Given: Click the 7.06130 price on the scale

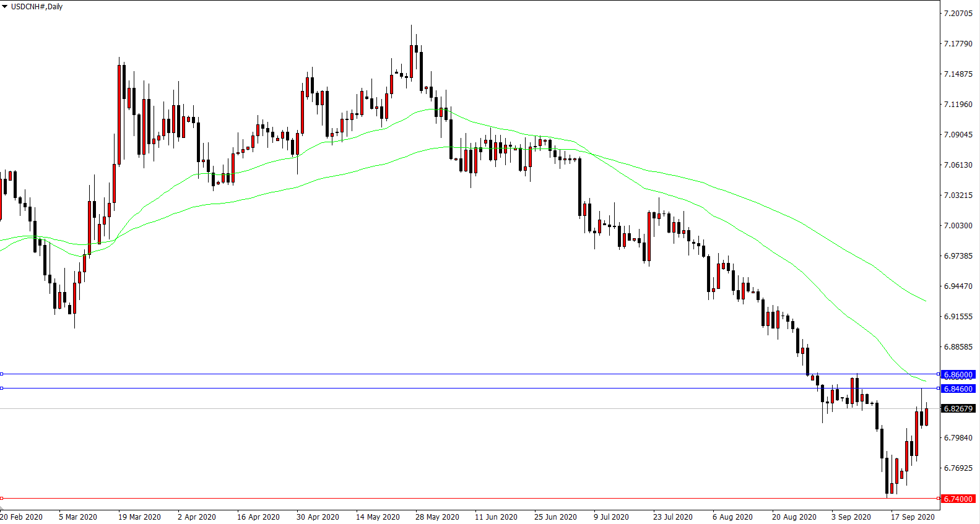Looking at the screenshot, I should click(x=958, y=165).
